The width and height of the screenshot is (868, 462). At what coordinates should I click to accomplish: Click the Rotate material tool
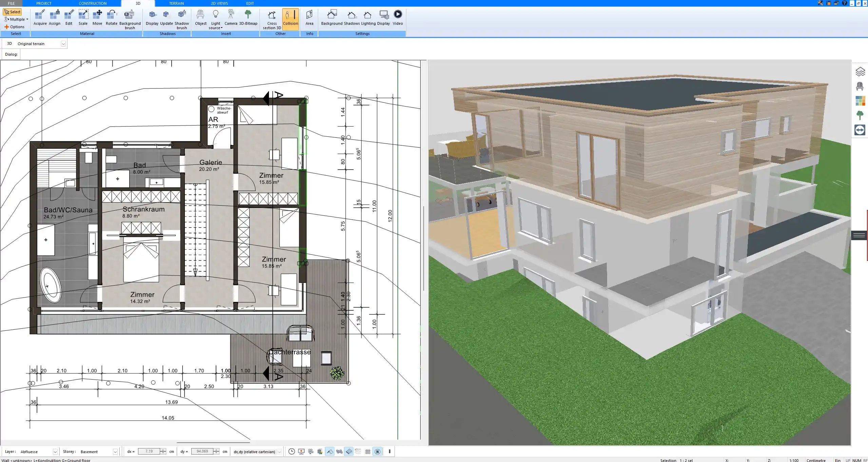[111, 17]
